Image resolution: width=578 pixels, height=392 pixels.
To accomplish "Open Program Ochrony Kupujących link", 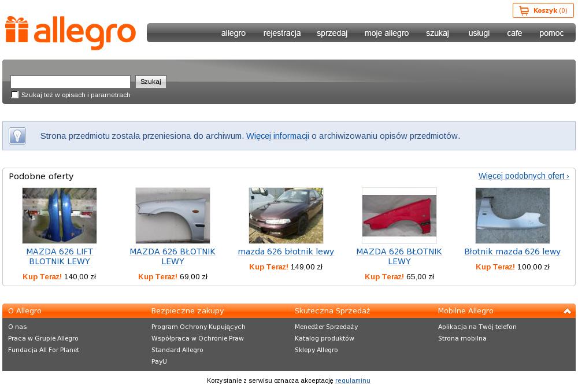I will tap(198, 327).
